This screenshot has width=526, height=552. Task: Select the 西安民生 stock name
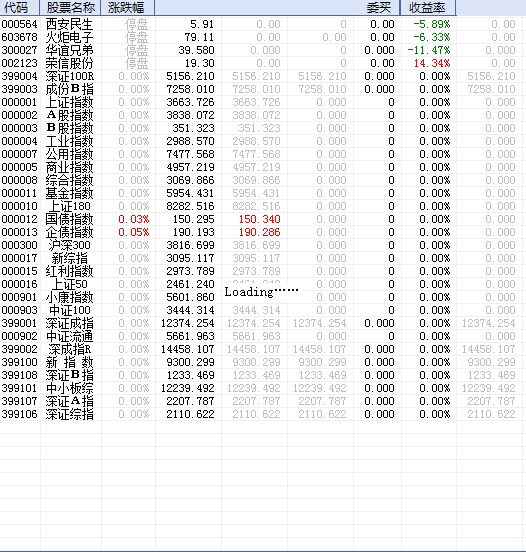point(69,24)
